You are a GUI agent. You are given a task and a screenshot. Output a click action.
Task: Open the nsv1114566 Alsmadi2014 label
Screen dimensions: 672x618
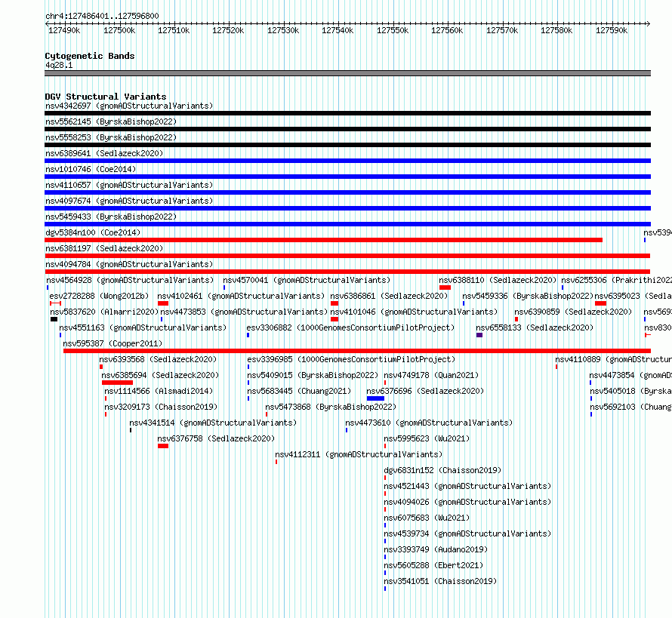(x=159, y=391)
